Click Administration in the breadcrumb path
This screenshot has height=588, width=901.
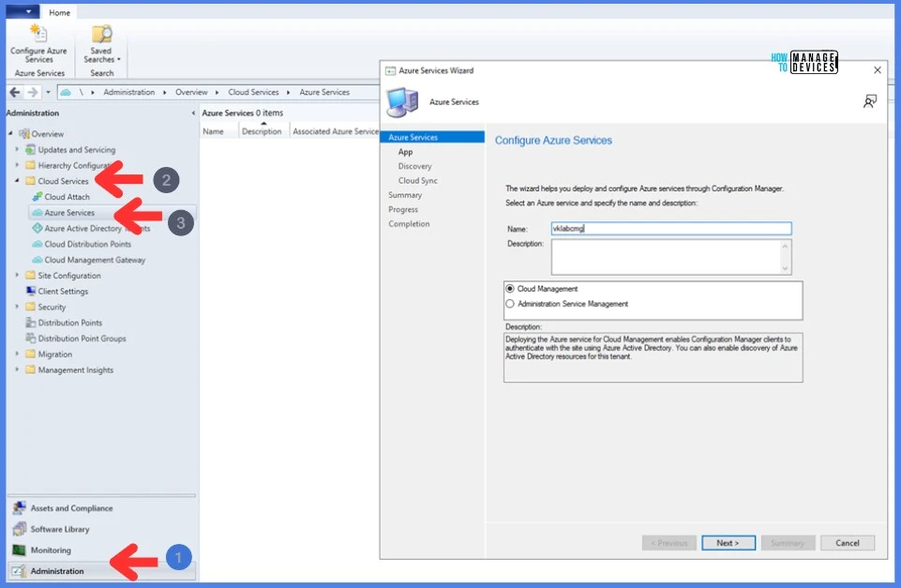128,92
